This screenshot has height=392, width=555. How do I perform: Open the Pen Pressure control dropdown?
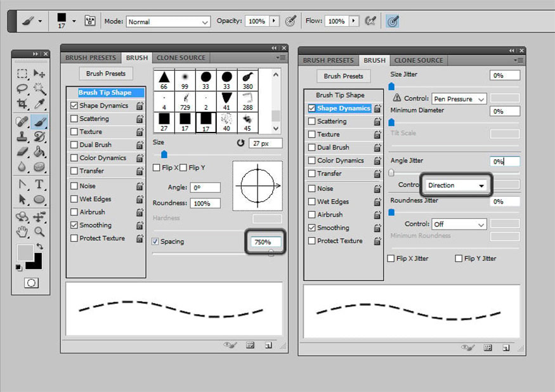click(459, 99)
